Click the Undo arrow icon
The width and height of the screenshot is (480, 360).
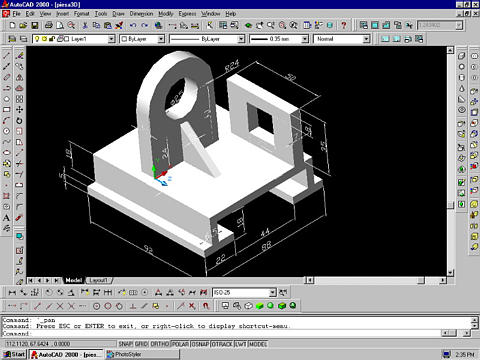pos(133,25)
